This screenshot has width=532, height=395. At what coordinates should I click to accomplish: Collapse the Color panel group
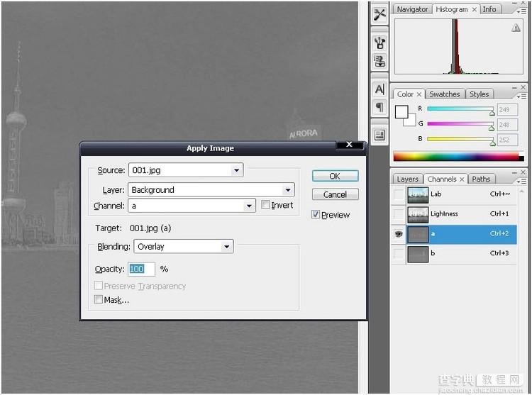pyautogui.click(x=515, y=87)
